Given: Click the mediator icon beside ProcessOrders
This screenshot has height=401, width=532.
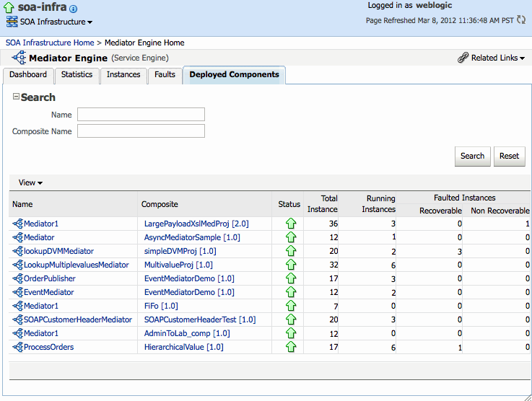Looking at the screenshot, I should tap(17, 347).
